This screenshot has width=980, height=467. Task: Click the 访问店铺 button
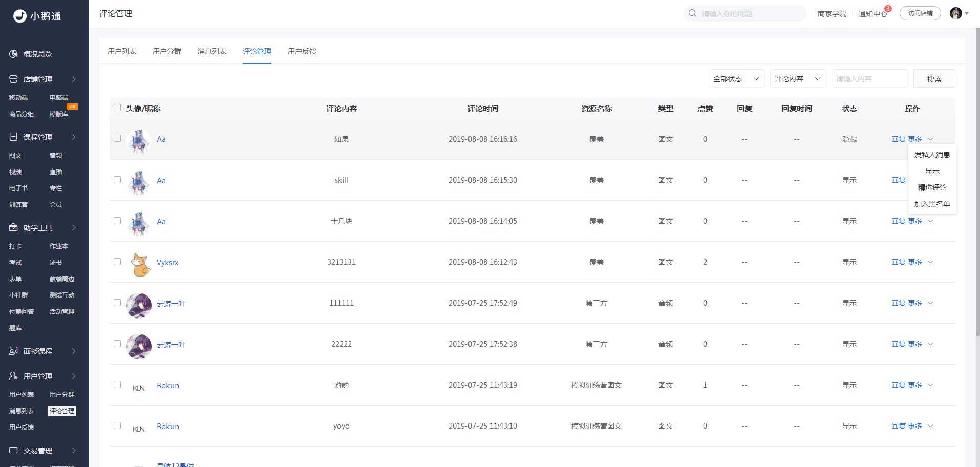click(920, 13)
